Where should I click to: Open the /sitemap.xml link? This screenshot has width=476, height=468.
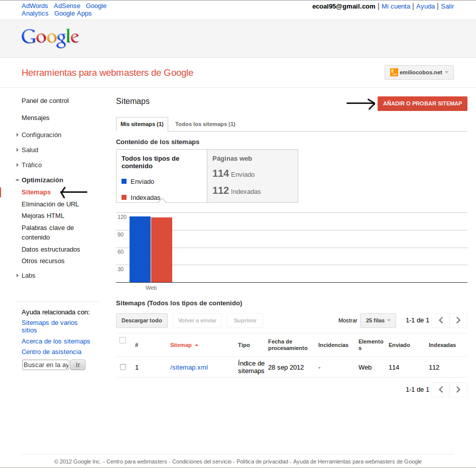[x=189, y=368]
